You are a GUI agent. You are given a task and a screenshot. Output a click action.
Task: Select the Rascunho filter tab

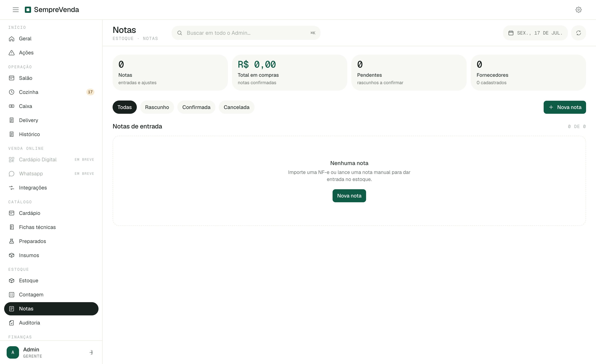[x=157, y=107]
